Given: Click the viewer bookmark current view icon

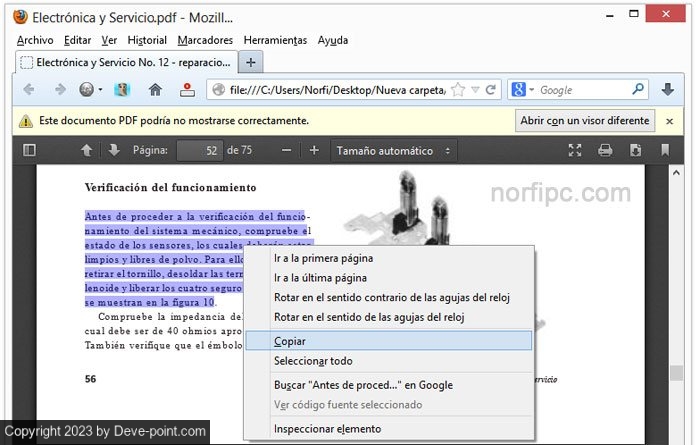Looking at the screenshot, I should (x=665, y=150).
